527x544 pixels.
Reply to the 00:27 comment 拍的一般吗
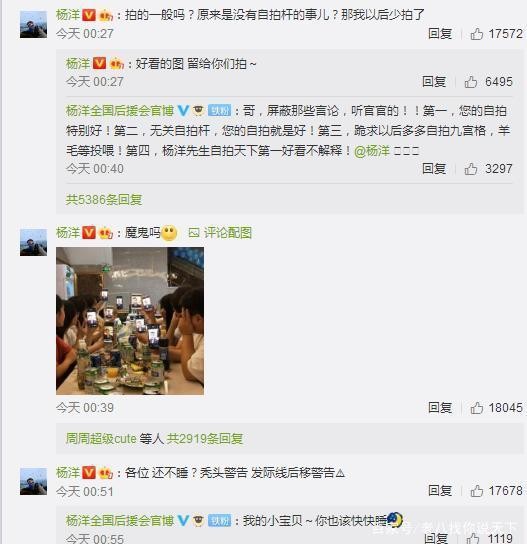tap(440, 34)
